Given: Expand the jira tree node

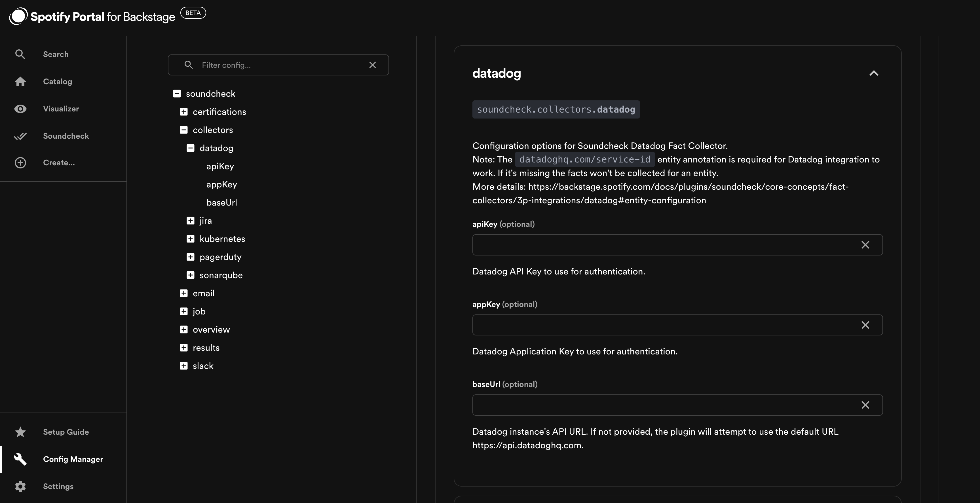Looking at the screenshot, I should tap(190, 221).
